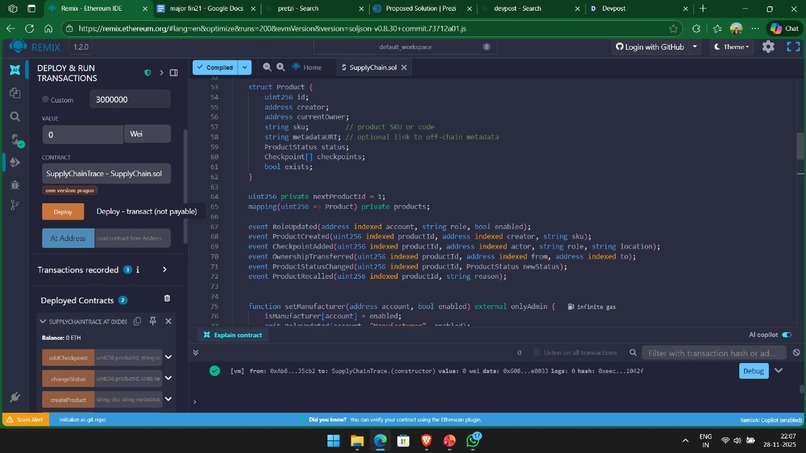806x453 pixels.
Task: Close the SupplyChain.sol tab
Action: (404, 67)
